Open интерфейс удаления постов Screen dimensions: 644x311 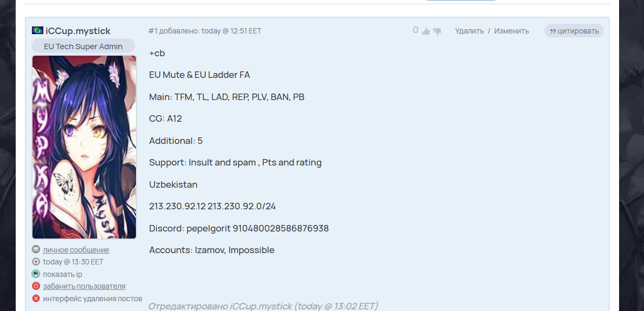click(x=93, y=299)
